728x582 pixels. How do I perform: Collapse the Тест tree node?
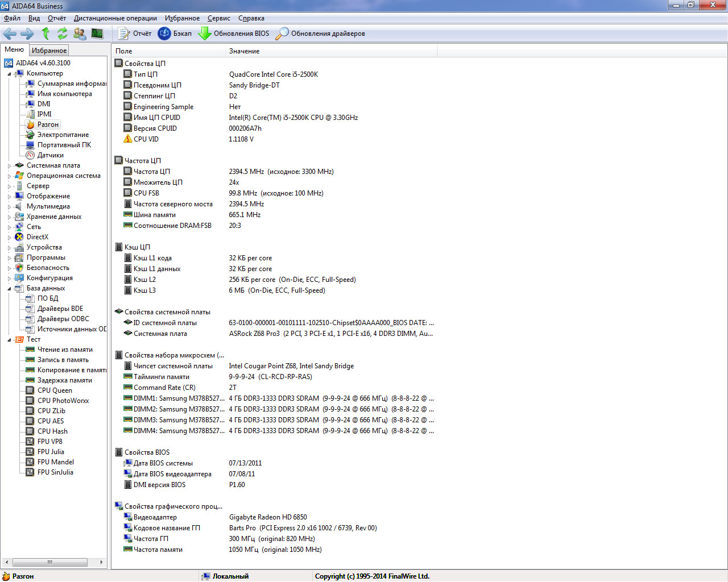coord(9,340)
